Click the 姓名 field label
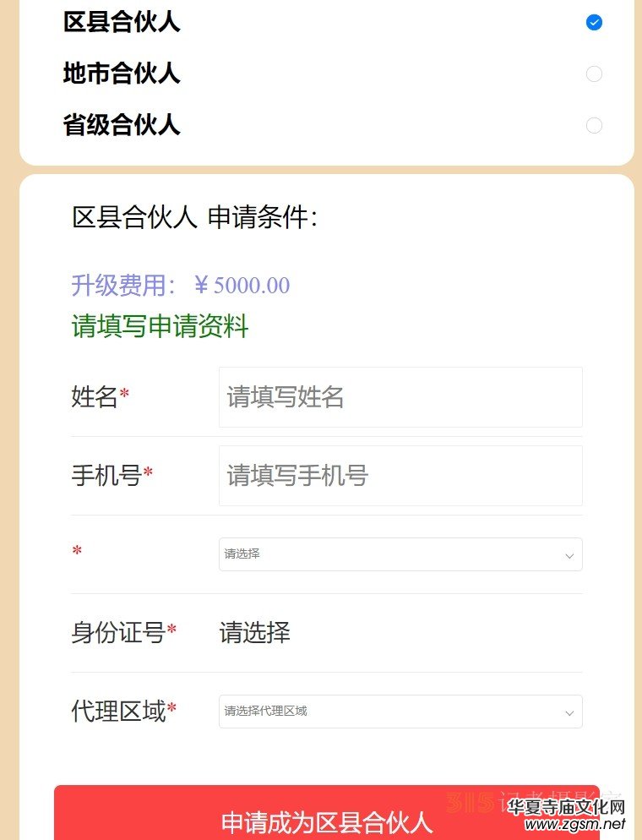This screenshot has height=840, width=642. 95,396
